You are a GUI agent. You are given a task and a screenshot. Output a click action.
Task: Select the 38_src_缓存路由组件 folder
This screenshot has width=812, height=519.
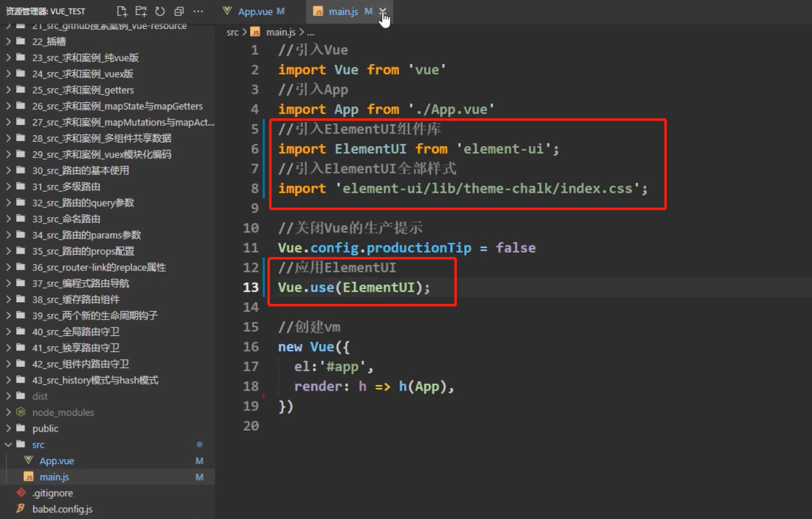[107, 299]
